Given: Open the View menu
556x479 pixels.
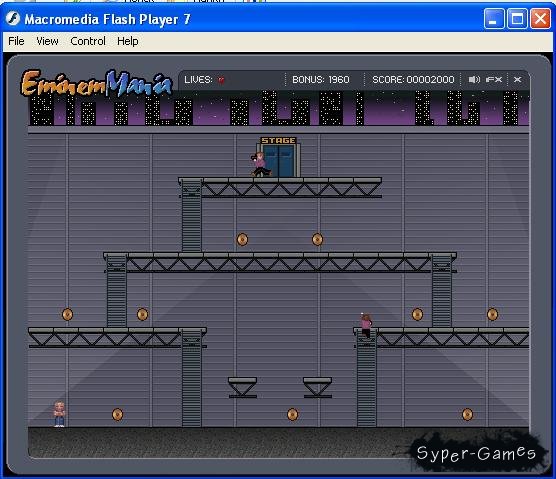Looking at the screenshot, I should (47, 41).
